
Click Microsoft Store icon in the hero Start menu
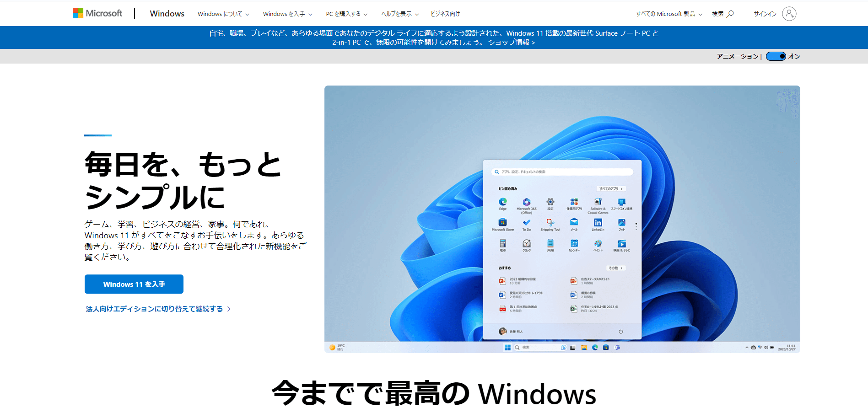[503, 222]
